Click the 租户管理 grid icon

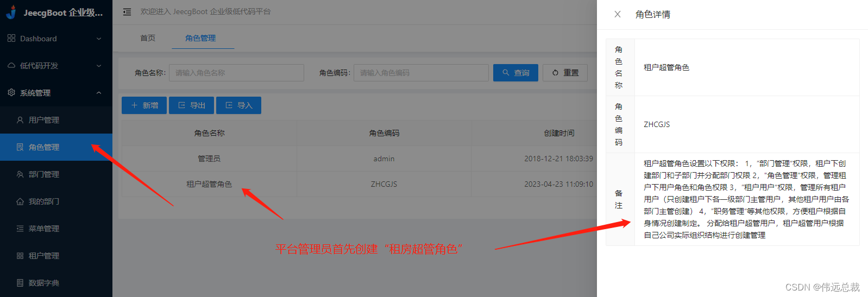coord(20,256)
